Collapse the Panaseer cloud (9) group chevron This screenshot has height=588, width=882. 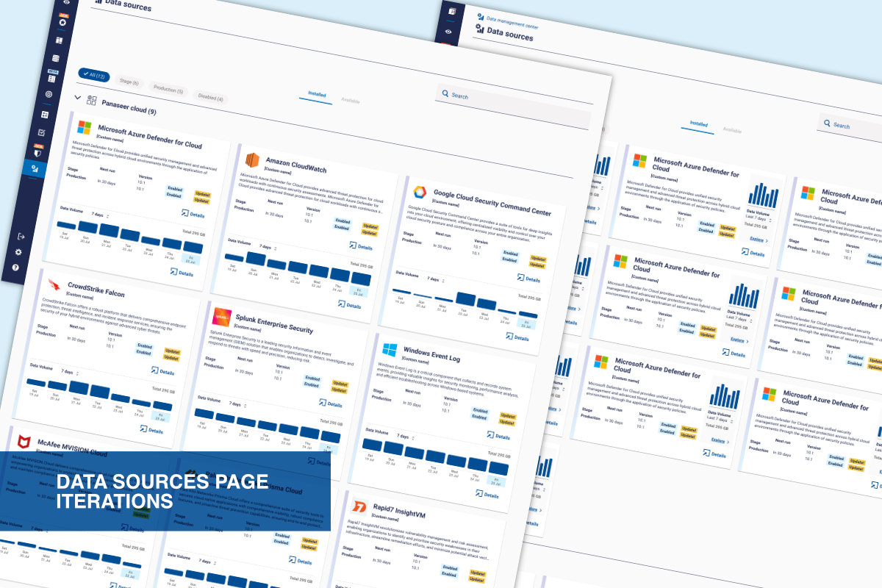click(77, 97)
